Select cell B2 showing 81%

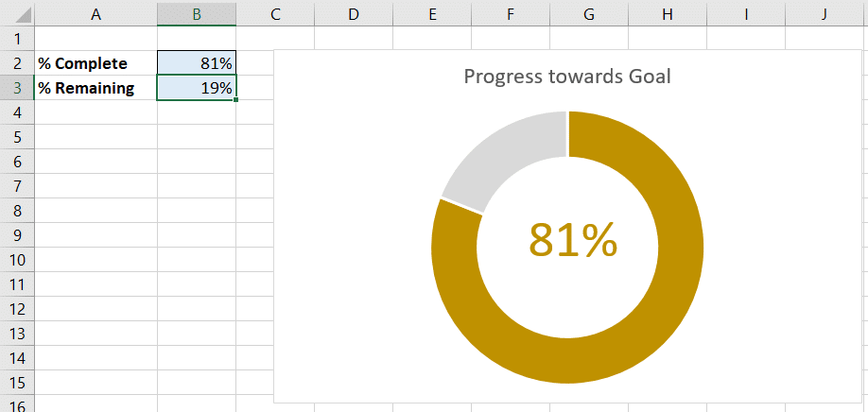[x=197, y=63]
